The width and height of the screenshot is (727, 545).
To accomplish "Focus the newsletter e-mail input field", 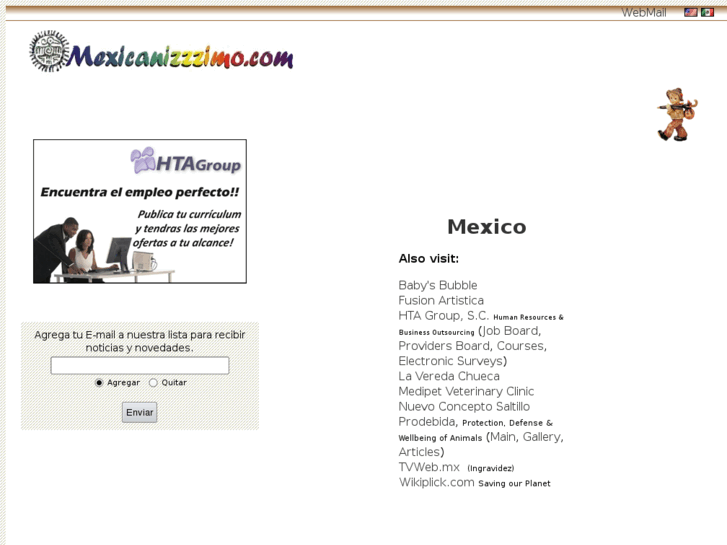I will [140, 365].
